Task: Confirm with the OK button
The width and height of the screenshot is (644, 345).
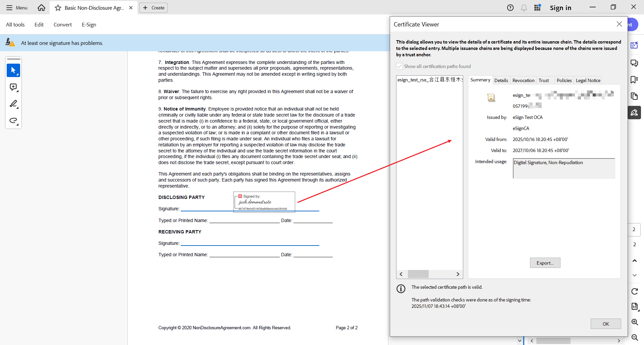Action: (605, 324)
